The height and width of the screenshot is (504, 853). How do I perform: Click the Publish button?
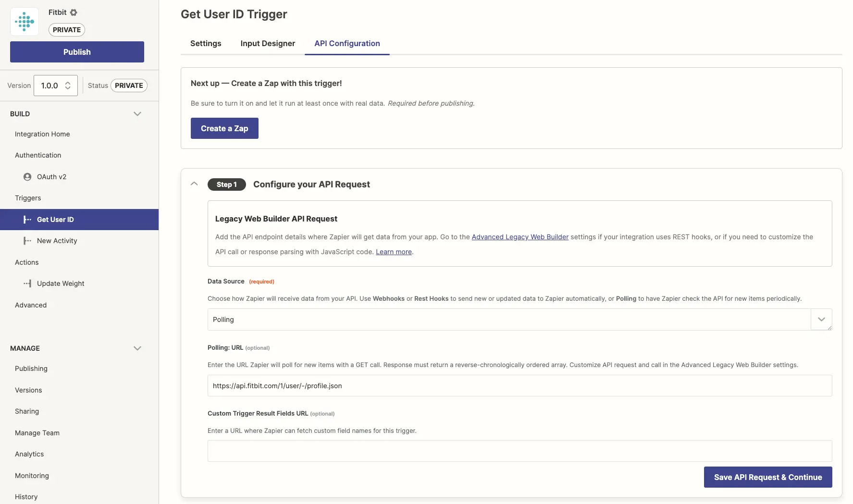pyautogui.click(x=77, y=52)
